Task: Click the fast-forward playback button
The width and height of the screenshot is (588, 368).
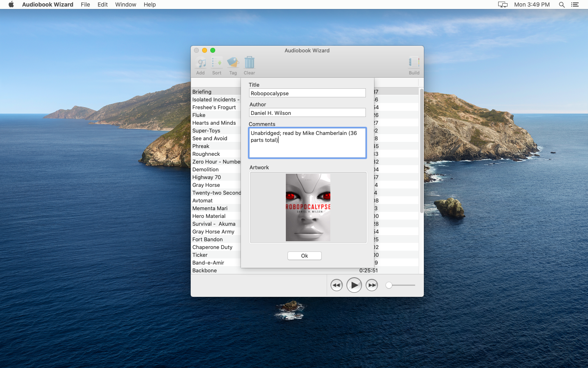Action: coord(372,285)
